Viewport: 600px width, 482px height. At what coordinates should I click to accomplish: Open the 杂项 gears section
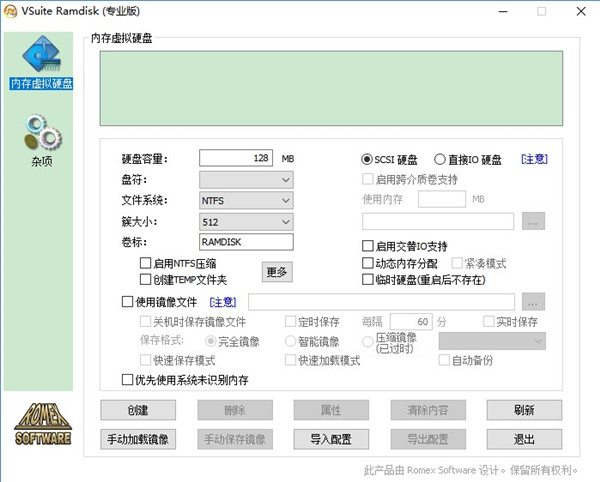[x=41, y=139]
